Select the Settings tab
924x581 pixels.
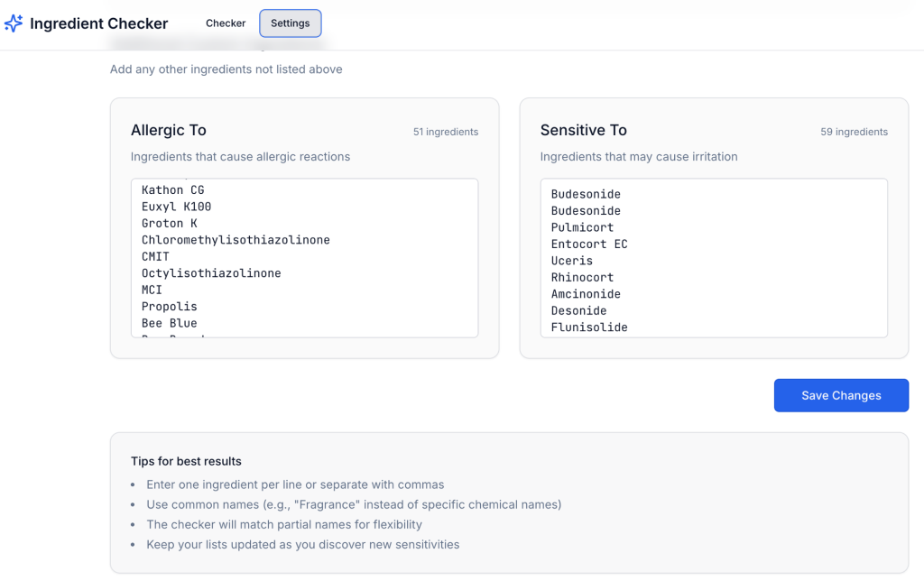coord(290,23)
